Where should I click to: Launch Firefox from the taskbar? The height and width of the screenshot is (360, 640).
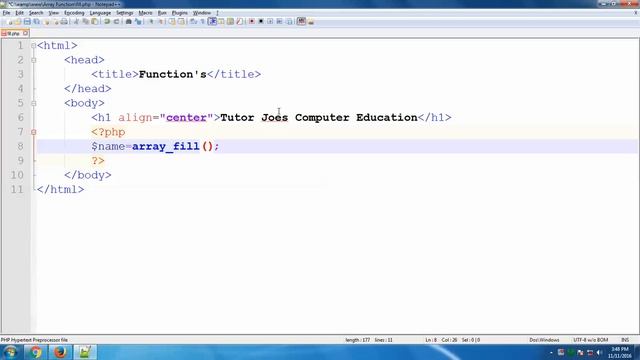click(60, 352)
